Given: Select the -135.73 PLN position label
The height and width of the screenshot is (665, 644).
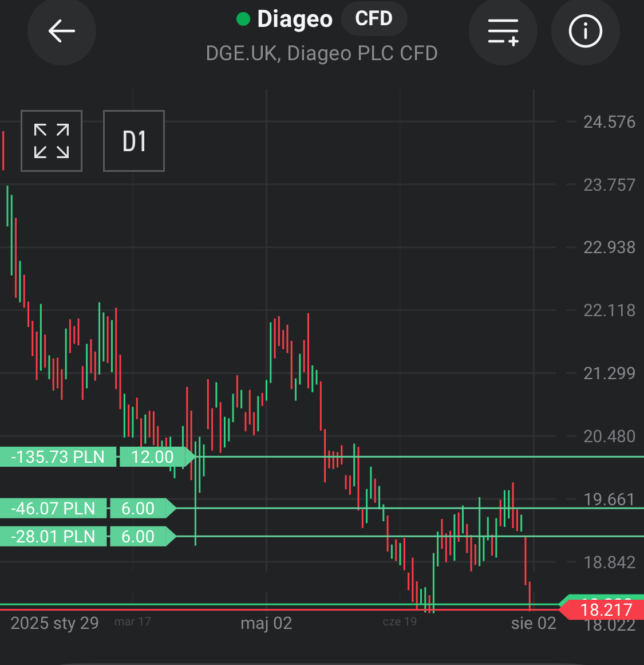Looking at the screenshot, I should (x=58, y=457).
